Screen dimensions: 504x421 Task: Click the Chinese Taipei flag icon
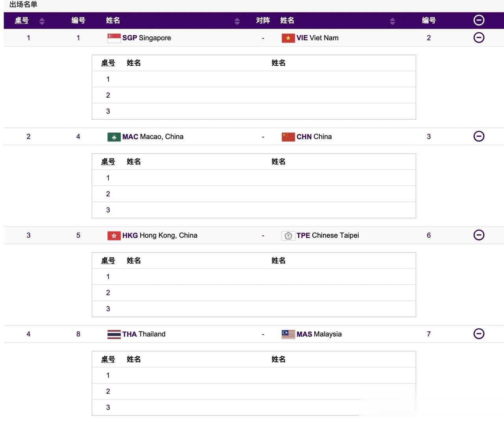(x=288, y=236)
